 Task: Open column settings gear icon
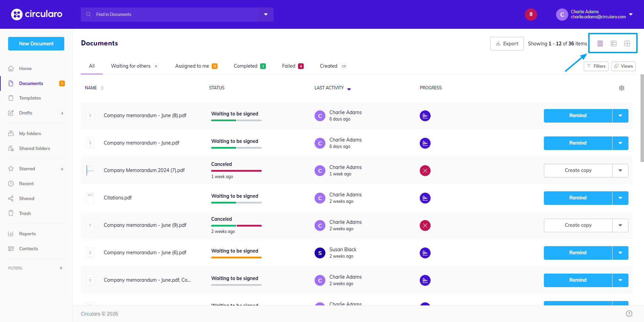click(x=622, y=88)
